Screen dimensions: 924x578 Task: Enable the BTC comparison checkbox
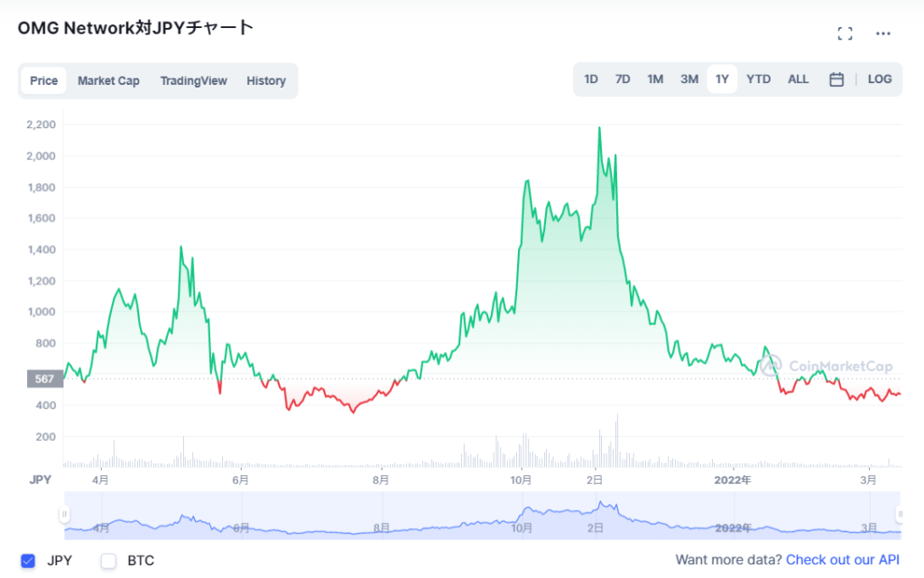108,560
